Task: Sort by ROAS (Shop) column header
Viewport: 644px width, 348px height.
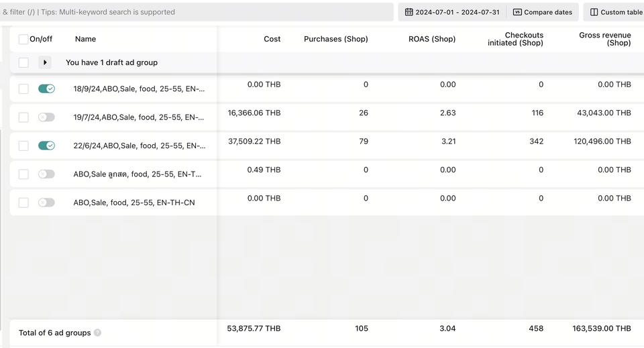Action: (x=431, y=39)
